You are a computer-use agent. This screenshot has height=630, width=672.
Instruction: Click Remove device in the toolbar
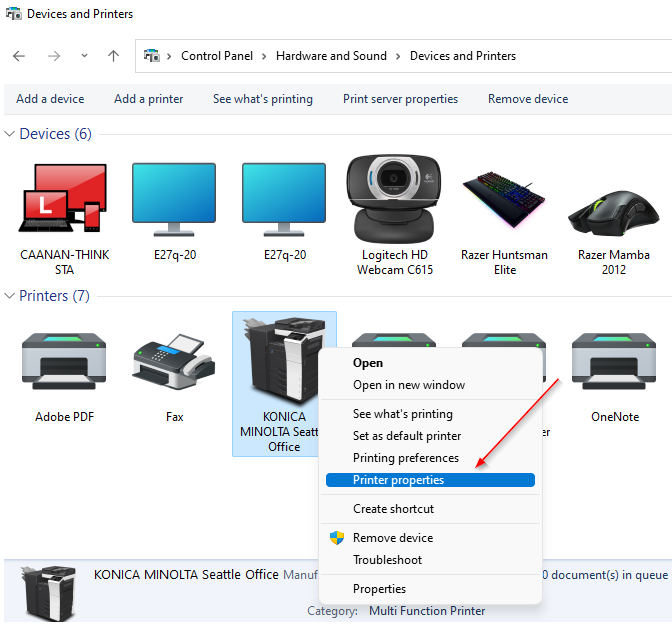528,99
